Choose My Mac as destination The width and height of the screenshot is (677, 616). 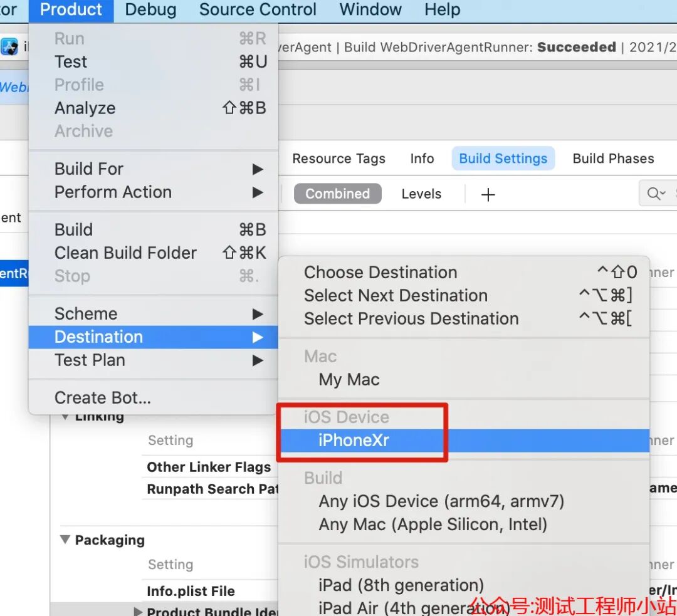pos(464,380)
